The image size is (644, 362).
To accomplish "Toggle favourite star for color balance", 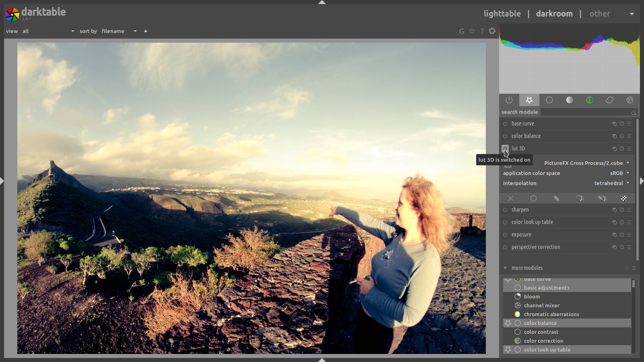I will [508, 323].
